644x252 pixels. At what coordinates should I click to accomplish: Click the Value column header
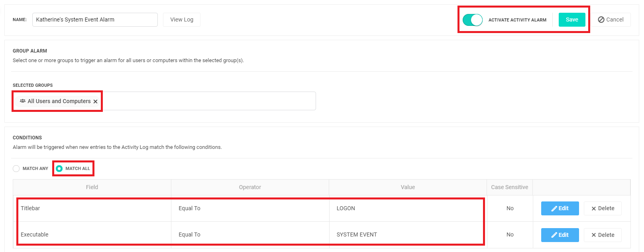(408, 188)
